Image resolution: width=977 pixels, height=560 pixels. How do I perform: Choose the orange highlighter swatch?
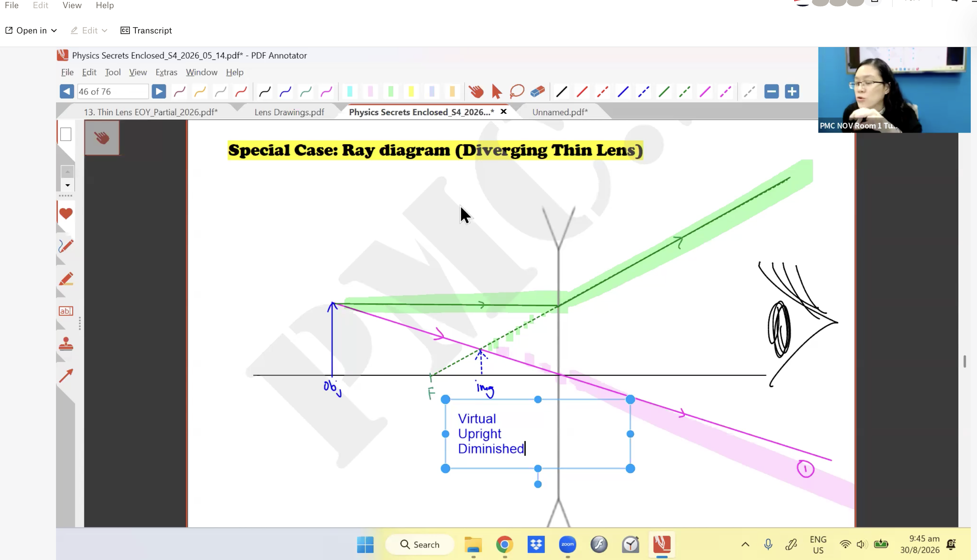452,91
